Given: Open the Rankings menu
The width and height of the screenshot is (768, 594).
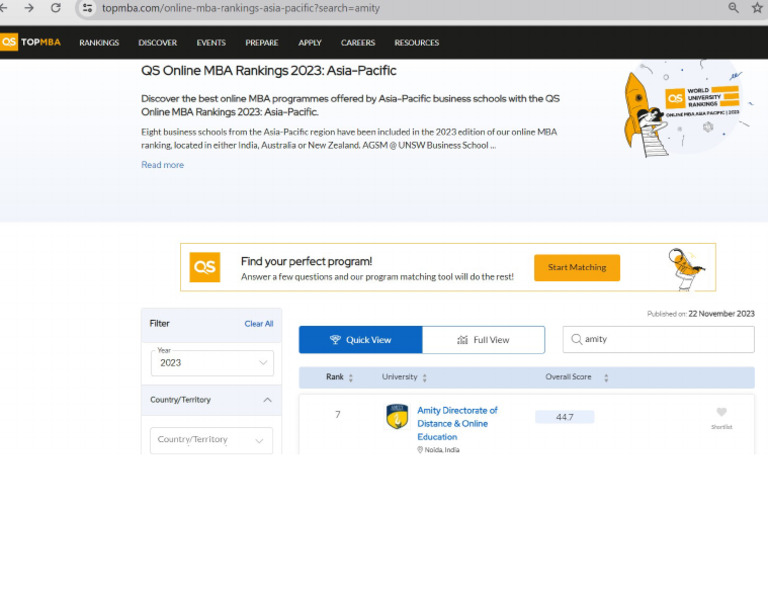Looking at the screenshot, I should [99, 43].
